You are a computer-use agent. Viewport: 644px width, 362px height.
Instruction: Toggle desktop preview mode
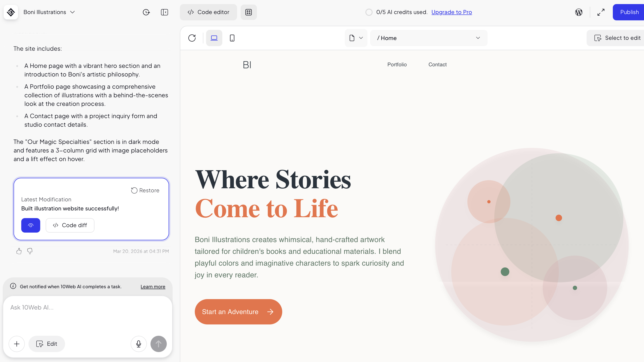point(214,38)
